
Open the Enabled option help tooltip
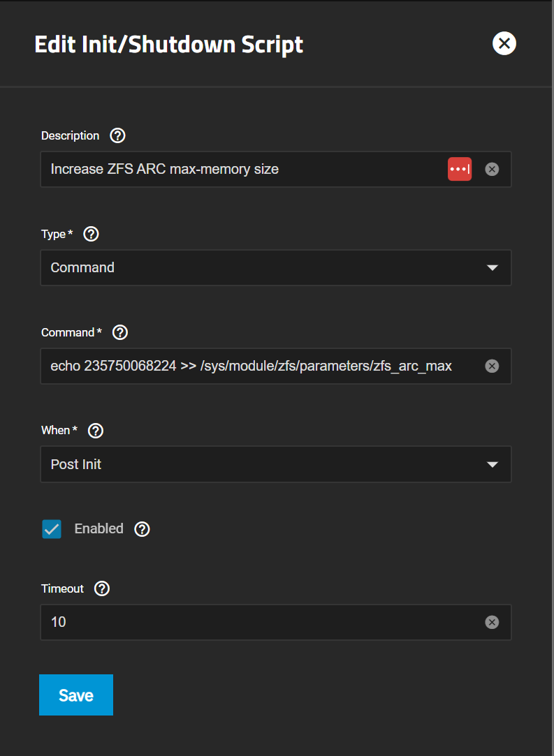(x=143, y=528)
